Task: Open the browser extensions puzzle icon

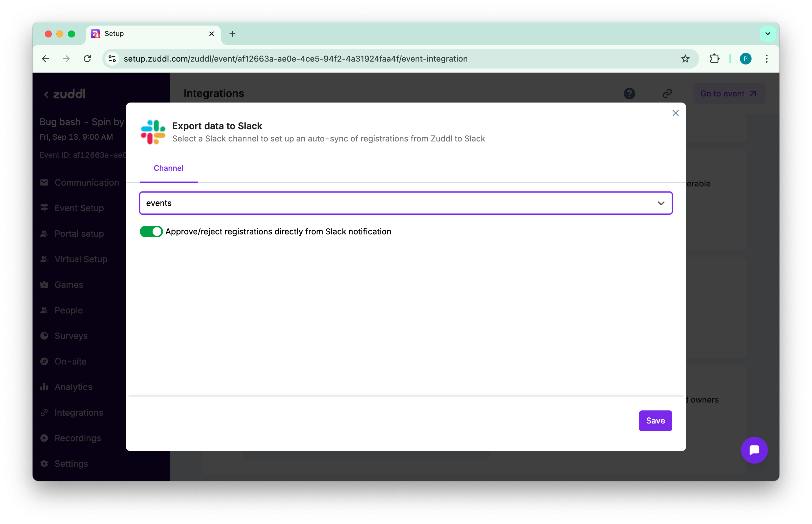Action: point(715,59)
